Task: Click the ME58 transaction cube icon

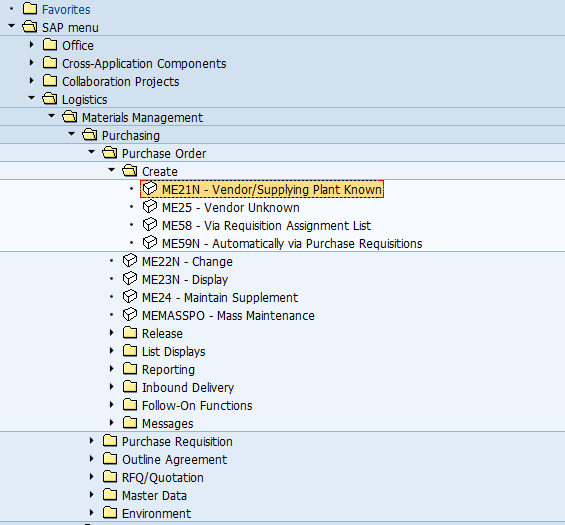Action: click(150, 224)
